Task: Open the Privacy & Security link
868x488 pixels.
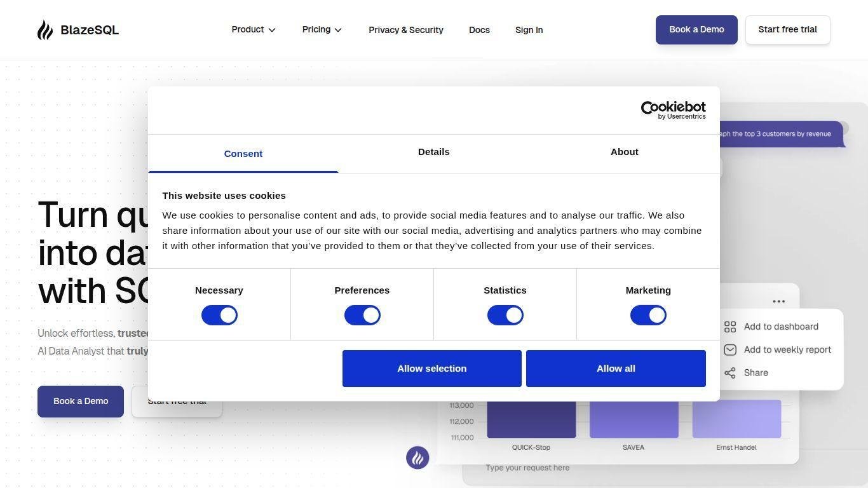Action: [406, 30]
